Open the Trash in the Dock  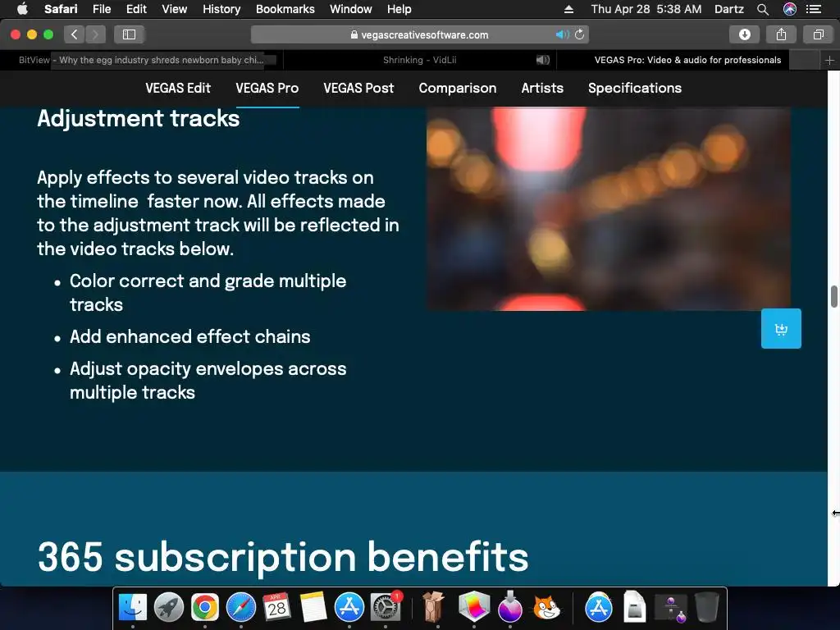point(706,608)
